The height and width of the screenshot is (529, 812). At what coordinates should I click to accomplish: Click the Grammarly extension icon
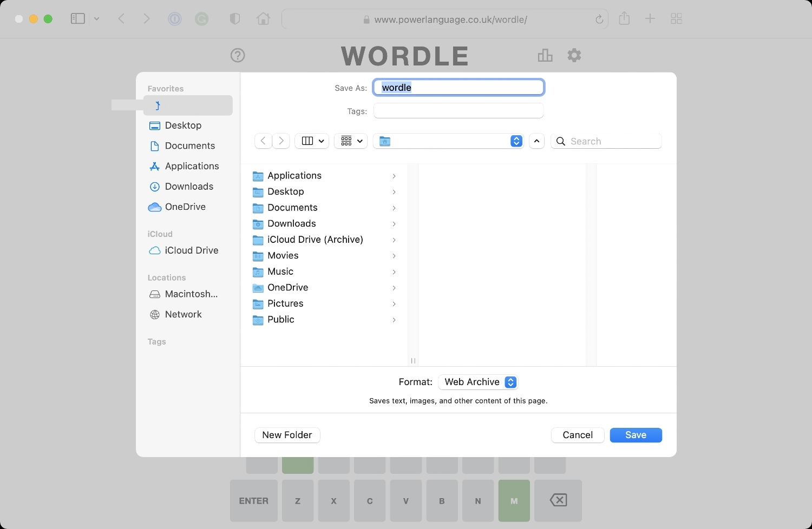click(202, 19)
